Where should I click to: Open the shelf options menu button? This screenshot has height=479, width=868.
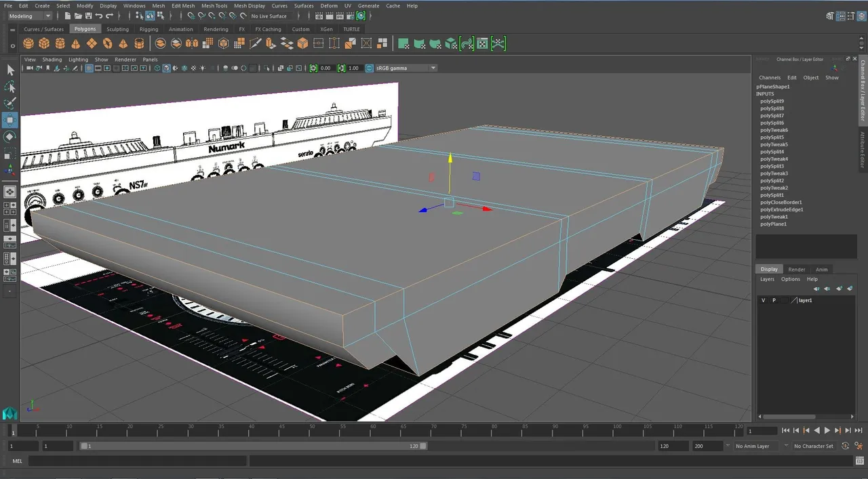[13, 45]
